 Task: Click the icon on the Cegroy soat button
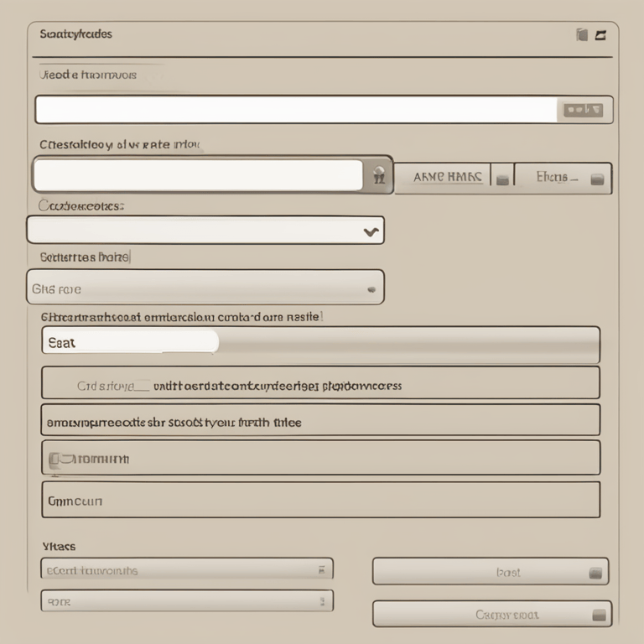[x=598, y=615]
